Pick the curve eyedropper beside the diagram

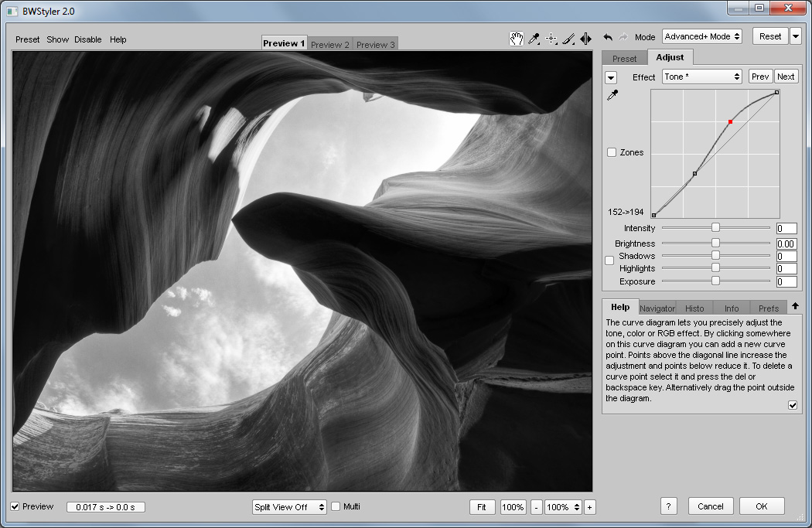(x=612, y=95)
